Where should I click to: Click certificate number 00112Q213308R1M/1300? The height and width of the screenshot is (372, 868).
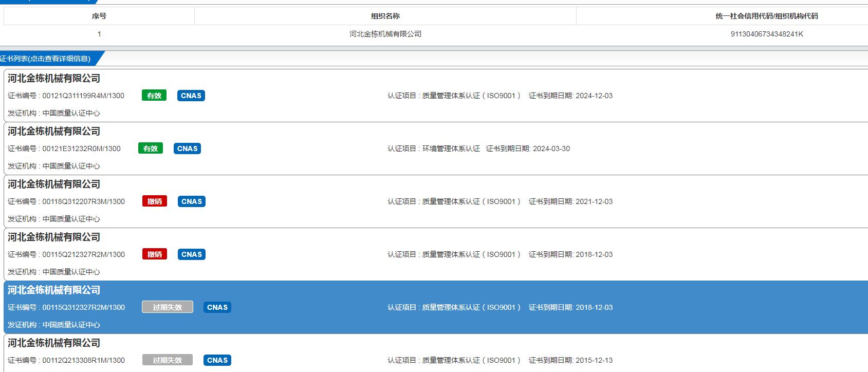click(83, 360)
